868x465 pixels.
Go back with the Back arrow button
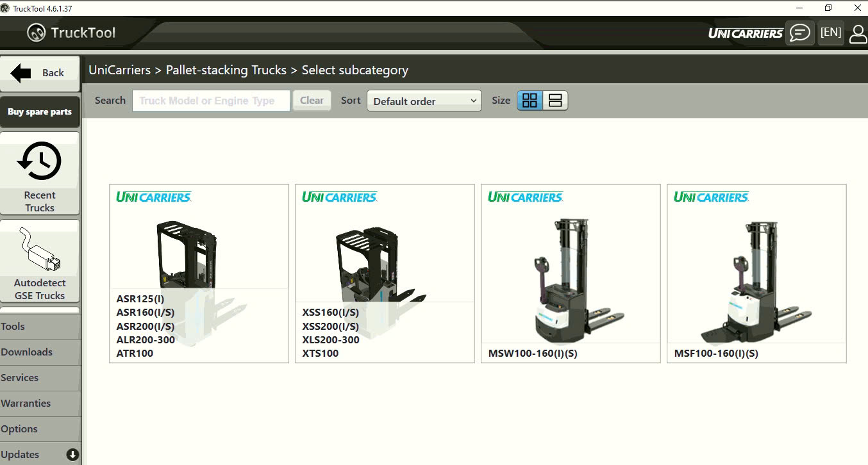pyautogui.click(x=40, y=73)
